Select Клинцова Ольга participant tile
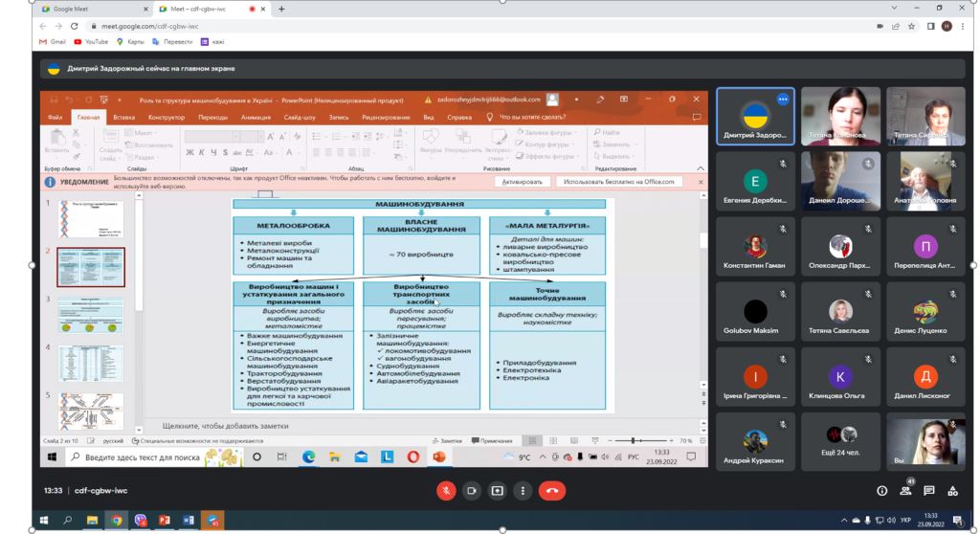The height and width of the screenshot is (534, 980). [840, 376]
